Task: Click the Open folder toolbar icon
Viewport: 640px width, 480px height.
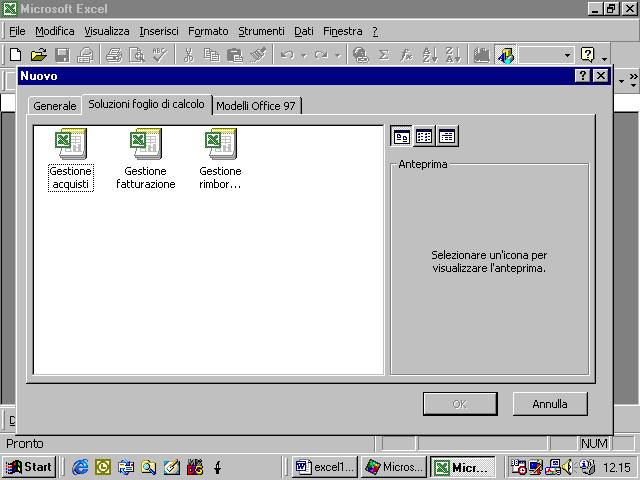Action: click(x=39, y=55)
